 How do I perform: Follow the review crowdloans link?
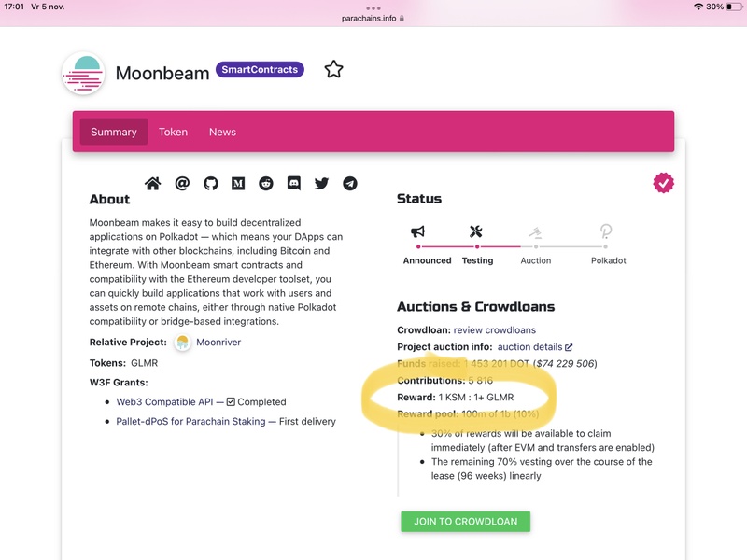tap(495, 330)
